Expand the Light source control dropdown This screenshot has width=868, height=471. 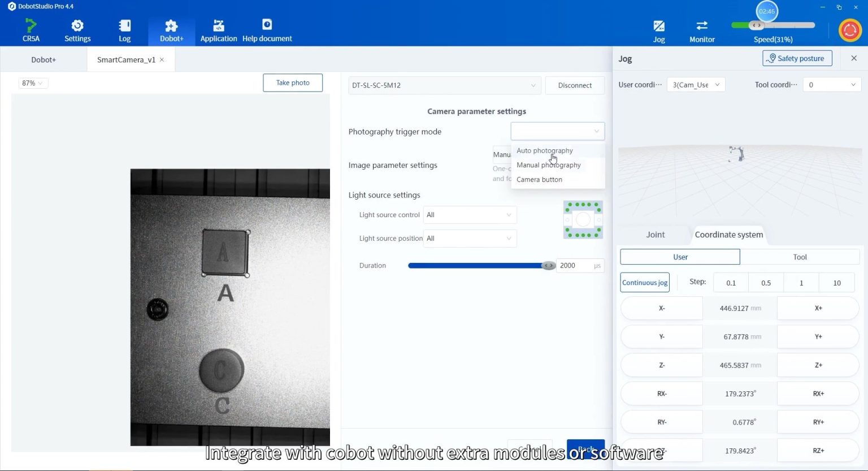[x=470, y=215]
